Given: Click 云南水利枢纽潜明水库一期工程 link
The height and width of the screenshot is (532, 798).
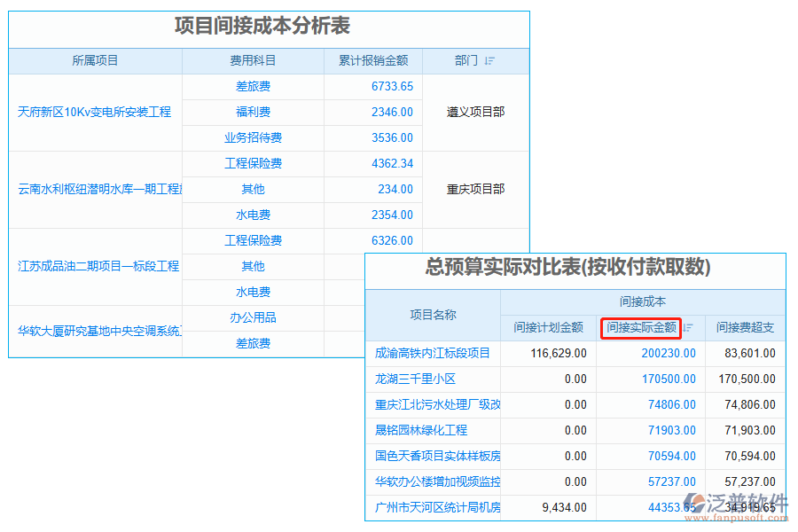Looking at the screenshot, I should [95, 189].
